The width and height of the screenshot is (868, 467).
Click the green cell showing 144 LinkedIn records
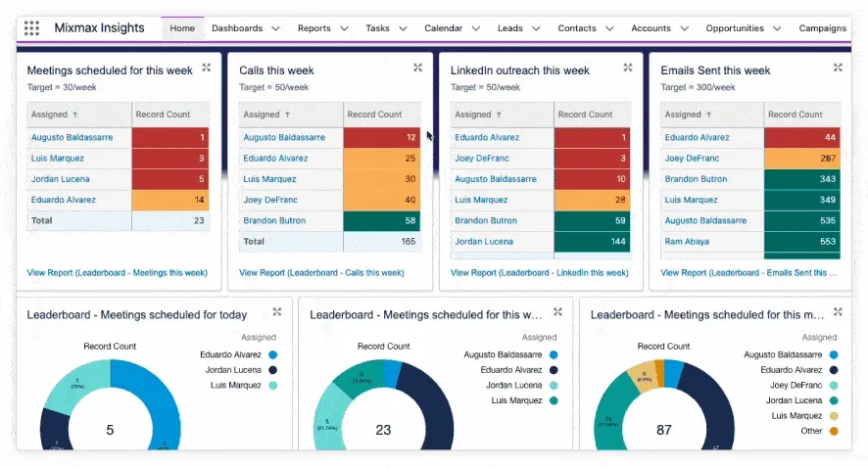(x=593, y=242)
